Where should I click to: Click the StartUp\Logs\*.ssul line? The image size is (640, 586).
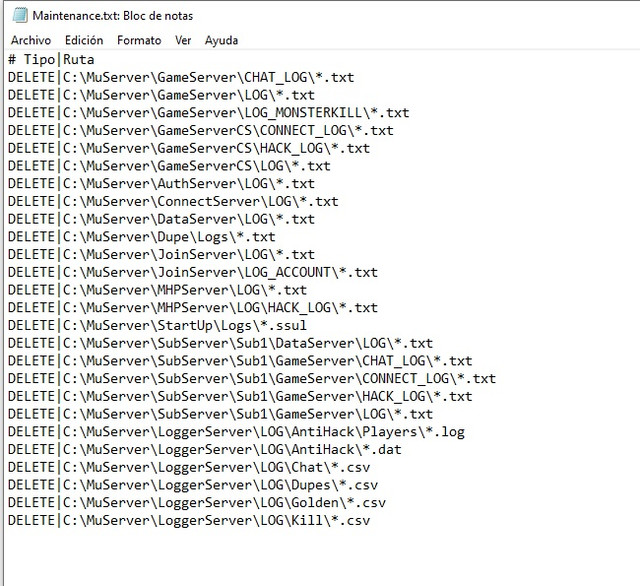point(157,326)
